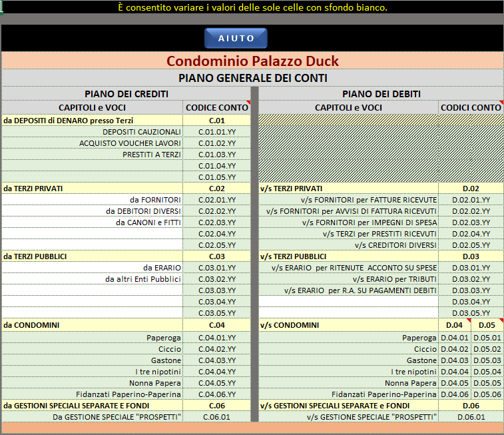
Task: Select the PIANO DEI CREDITI header cell
Action: [126, 94]
